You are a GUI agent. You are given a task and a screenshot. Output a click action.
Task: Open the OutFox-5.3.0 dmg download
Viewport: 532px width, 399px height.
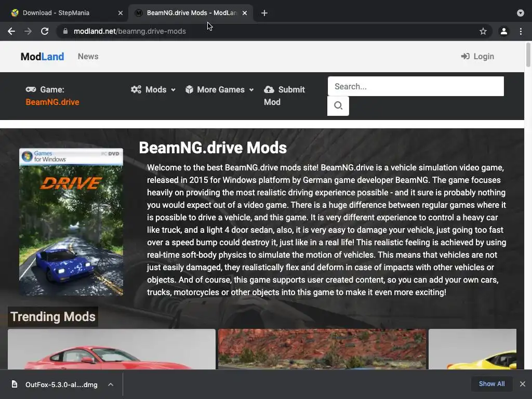click(61, 384)
